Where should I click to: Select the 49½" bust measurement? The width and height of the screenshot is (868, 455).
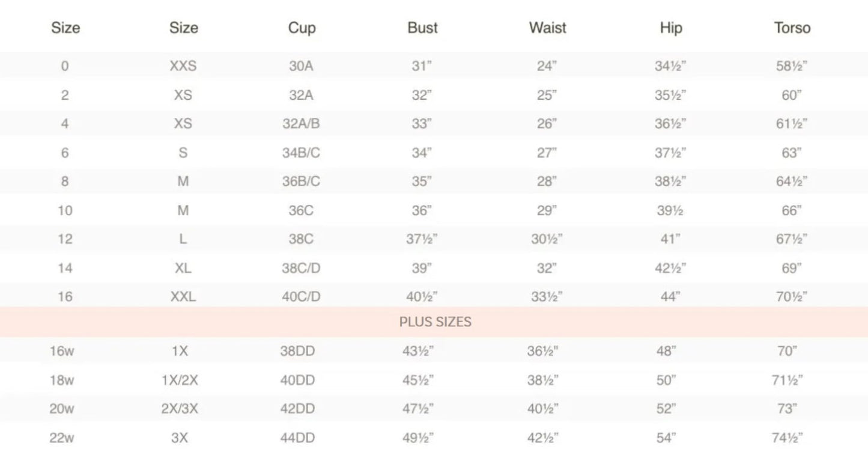tap(418, 438)
